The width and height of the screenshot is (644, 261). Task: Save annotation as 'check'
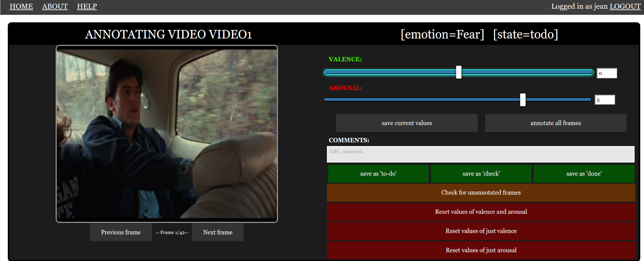click(481, 174)
